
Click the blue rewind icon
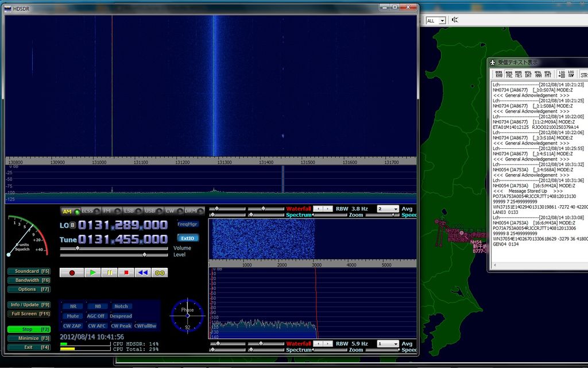point(142,273)
